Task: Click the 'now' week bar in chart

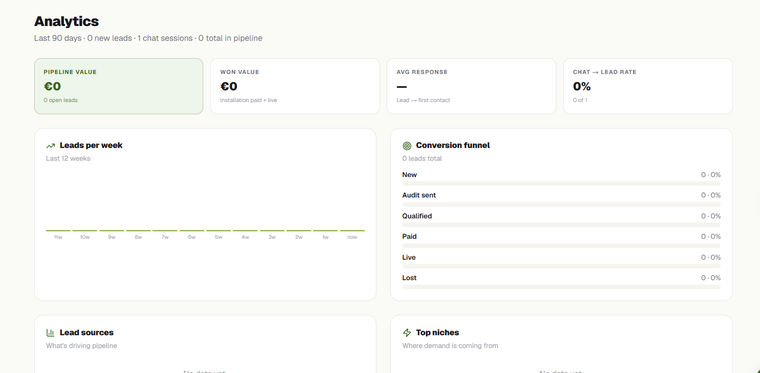Action: (352, 231)
